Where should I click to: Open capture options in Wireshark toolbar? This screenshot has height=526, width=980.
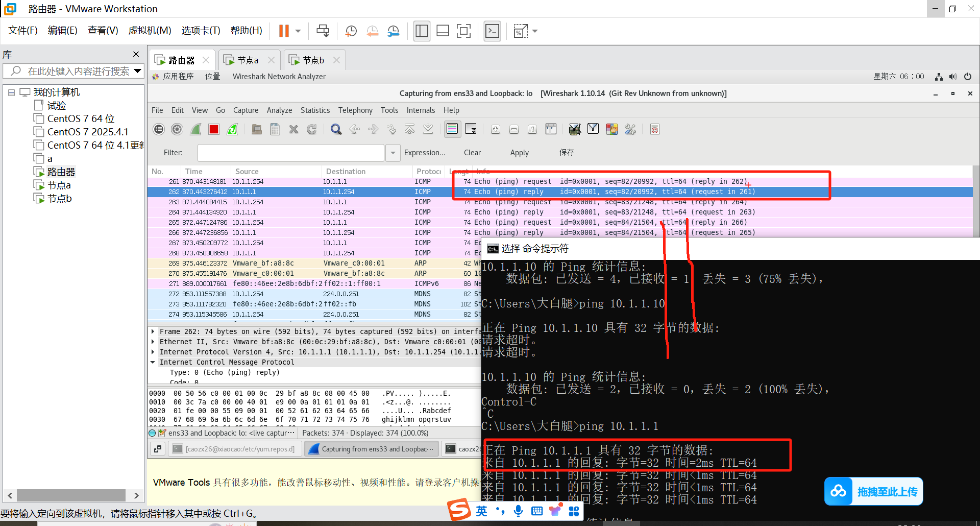pyautogui.click(x=177, y=129)
